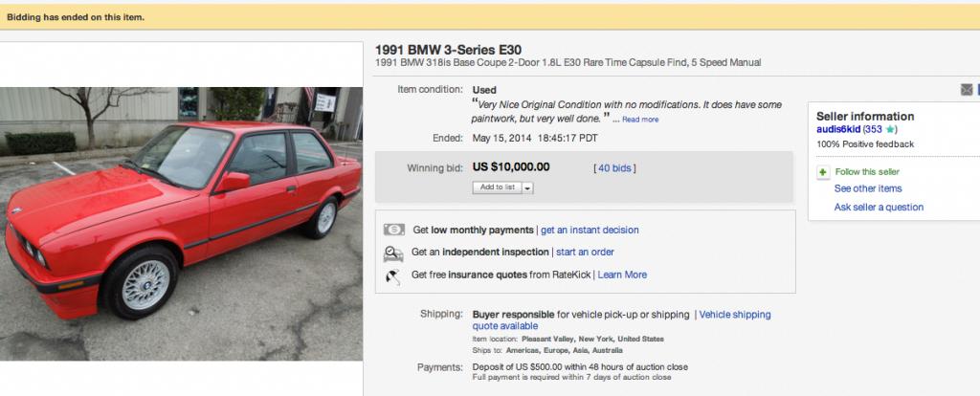The width and height of the screenshot is (980, 396).
Task: Click the Add to list button
Action: click(498, 187)
